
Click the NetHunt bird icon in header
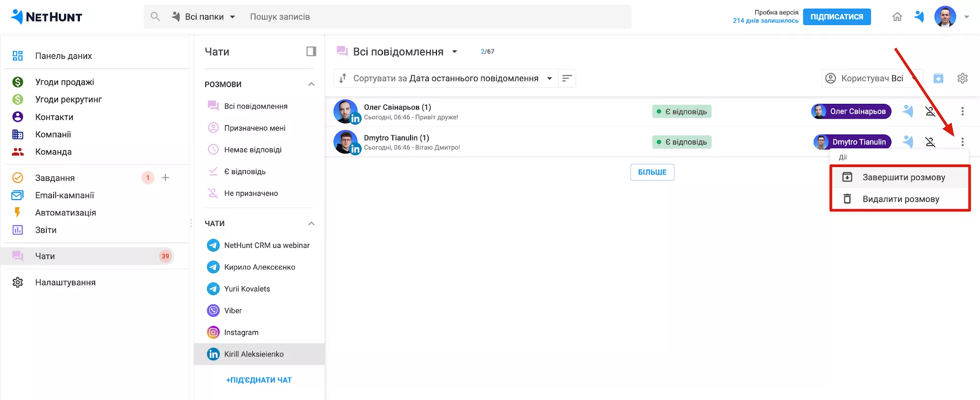click(919, 17)
